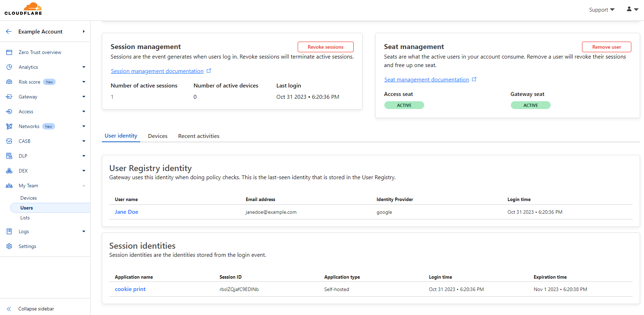Click the Zero Trust overview icon
This screenshot has width=644, height=315.
(9, 52)
